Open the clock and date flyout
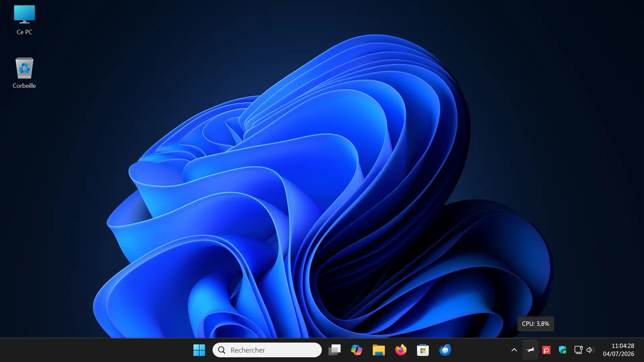 click(619, 350)
